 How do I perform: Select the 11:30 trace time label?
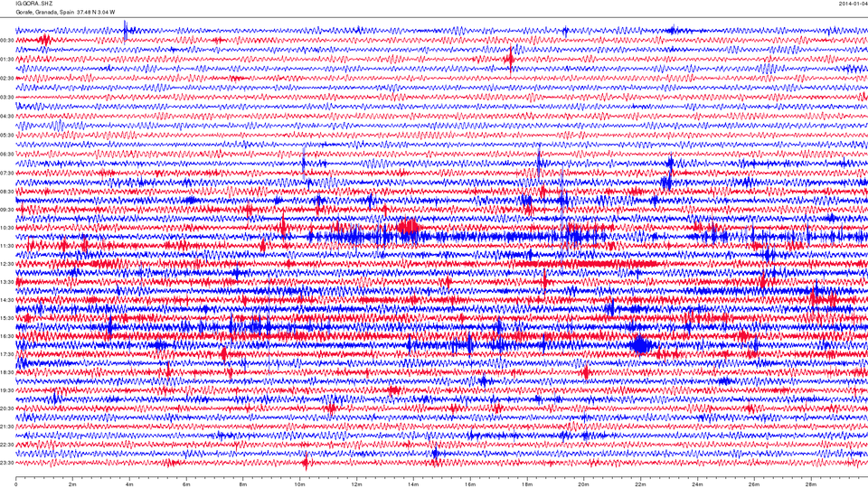pyautogui.click(x=6, y=246)
